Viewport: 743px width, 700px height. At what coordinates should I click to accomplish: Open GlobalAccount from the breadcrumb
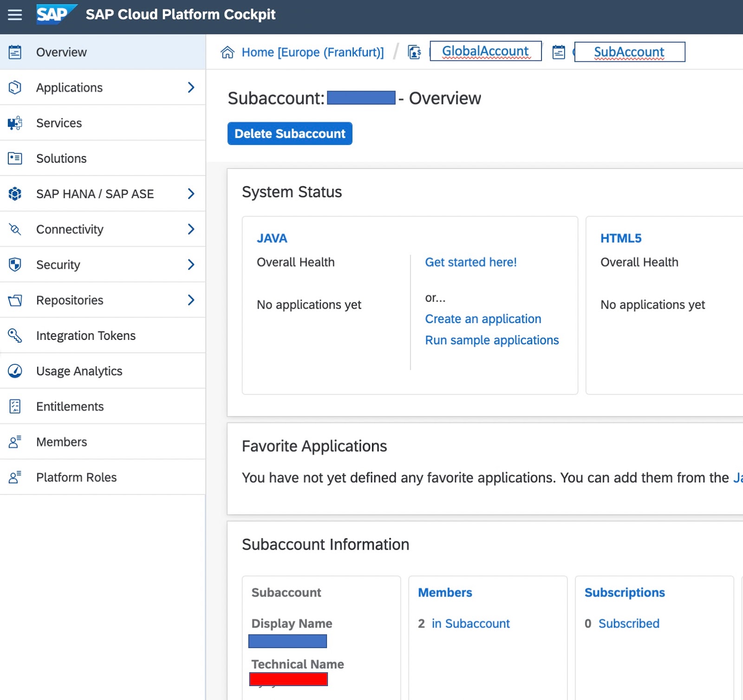pos(484,51)
